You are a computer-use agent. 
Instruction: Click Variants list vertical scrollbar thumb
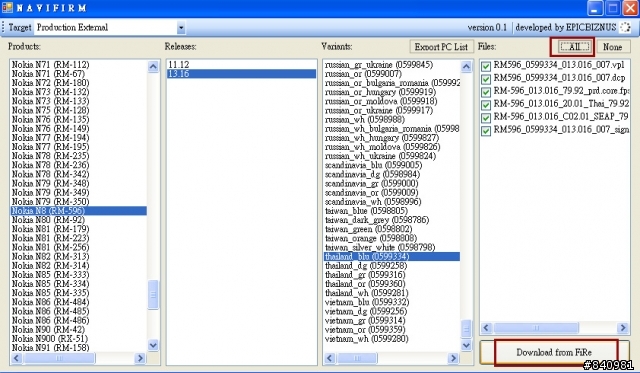(466, 329)
